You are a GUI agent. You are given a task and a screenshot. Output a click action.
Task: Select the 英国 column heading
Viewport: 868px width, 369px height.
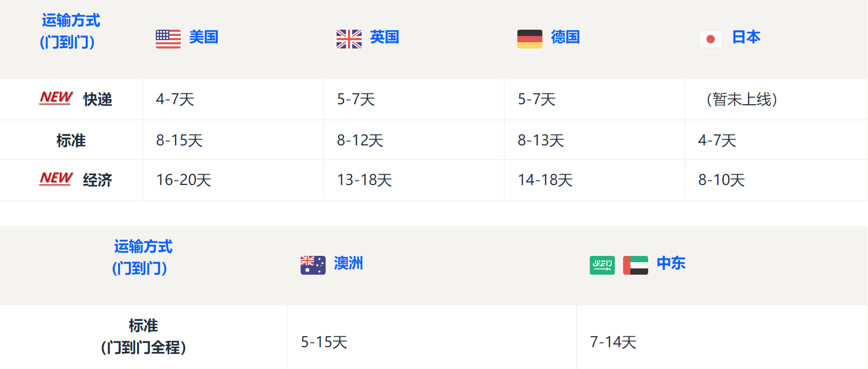coord(385,37)
